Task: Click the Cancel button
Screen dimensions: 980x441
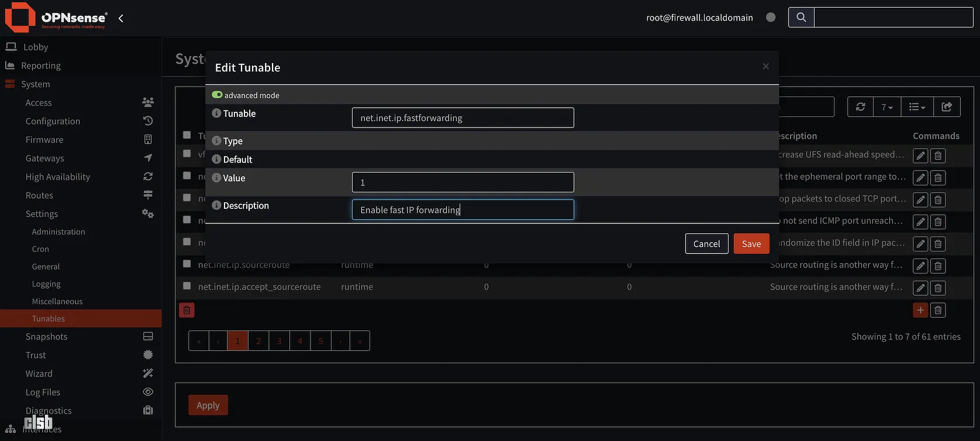Action: click(706, 244)
